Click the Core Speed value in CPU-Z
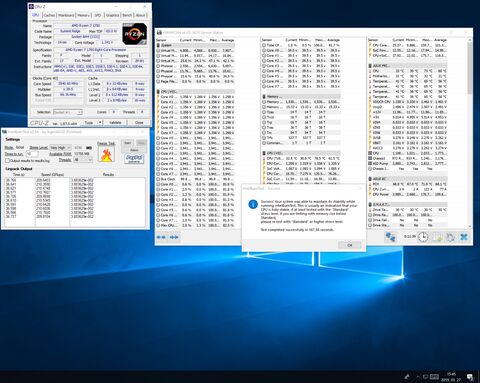Viewport: 480px width, 383px height. 68,84
